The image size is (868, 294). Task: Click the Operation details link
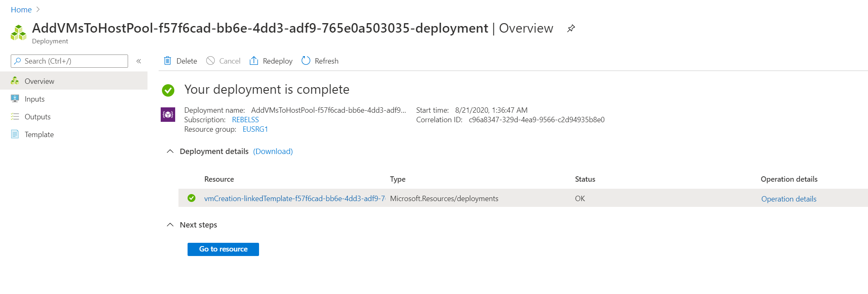789,199
